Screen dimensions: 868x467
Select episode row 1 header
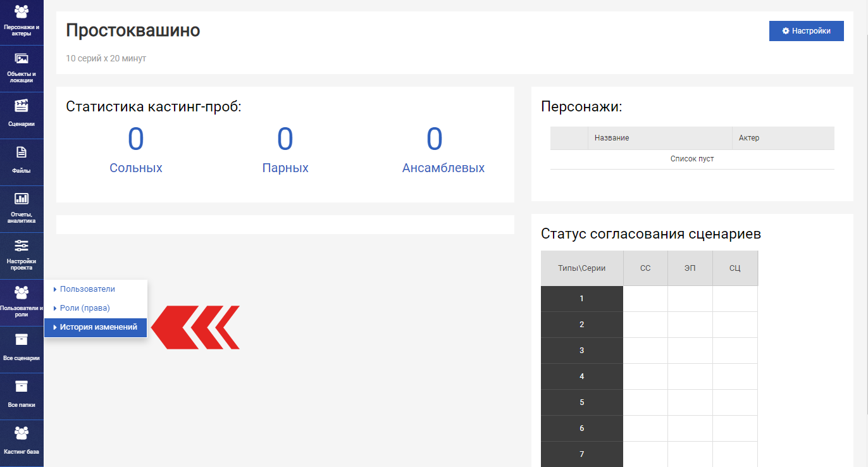pyautogui.click(x=582, y=299)
